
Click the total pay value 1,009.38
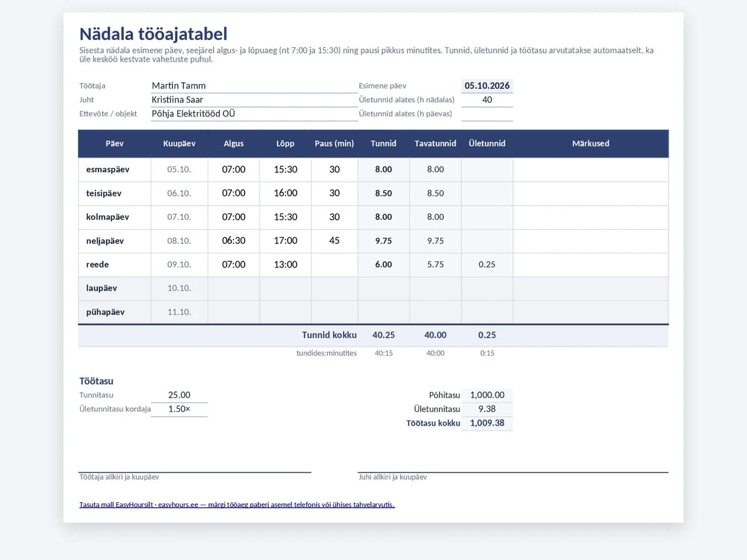487,423
